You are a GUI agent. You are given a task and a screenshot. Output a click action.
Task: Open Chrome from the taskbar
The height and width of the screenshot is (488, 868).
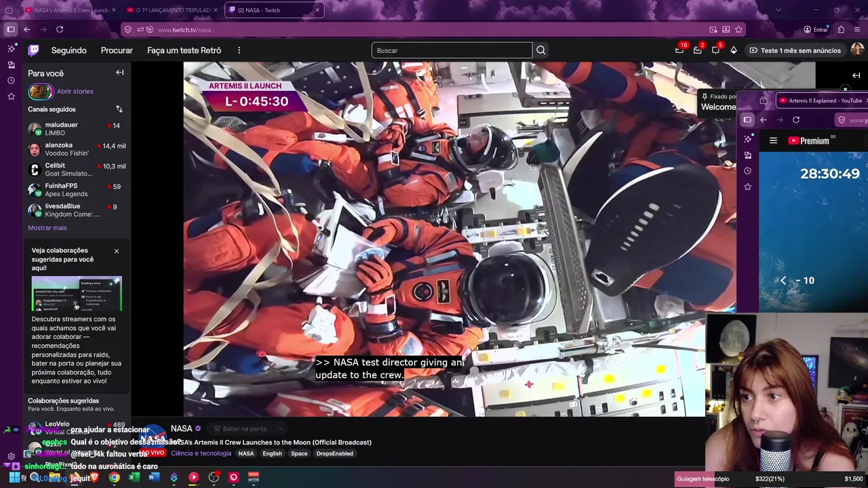point(114,477)
